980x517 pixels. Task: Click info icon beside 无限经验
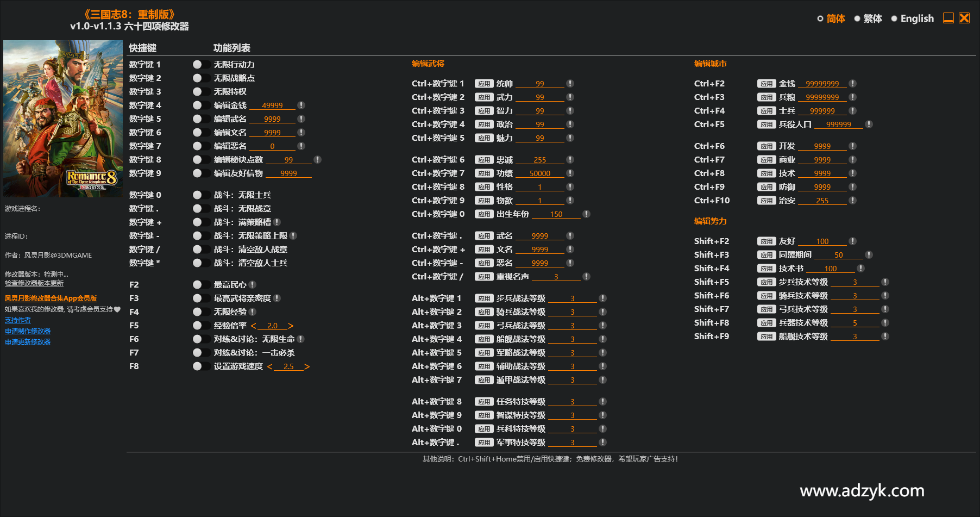pos(253,312)
